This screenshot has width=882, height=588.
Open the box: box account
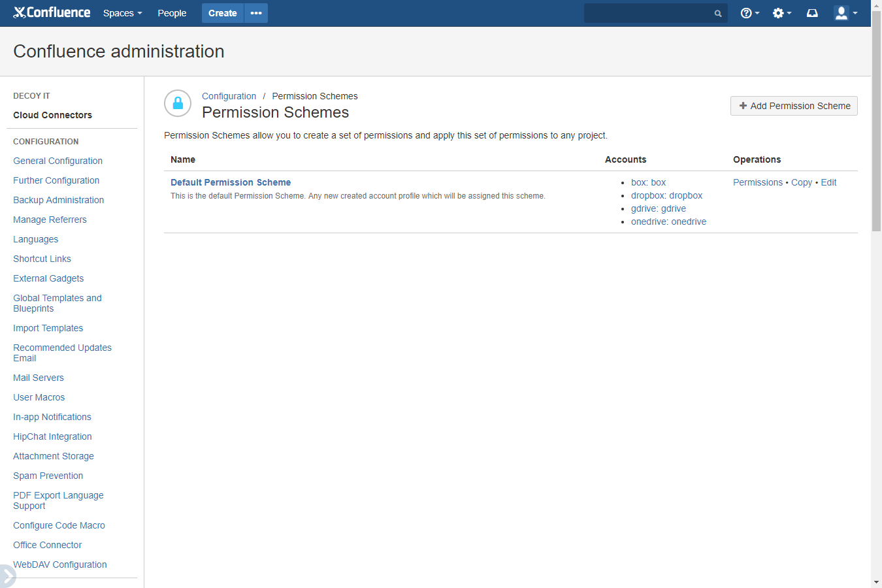pos(648,182)
